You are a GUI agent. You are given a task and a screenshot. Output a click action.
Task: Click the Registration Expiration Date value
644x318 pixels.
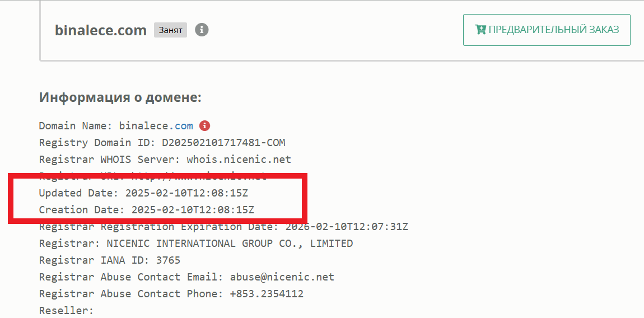[347, 227]
